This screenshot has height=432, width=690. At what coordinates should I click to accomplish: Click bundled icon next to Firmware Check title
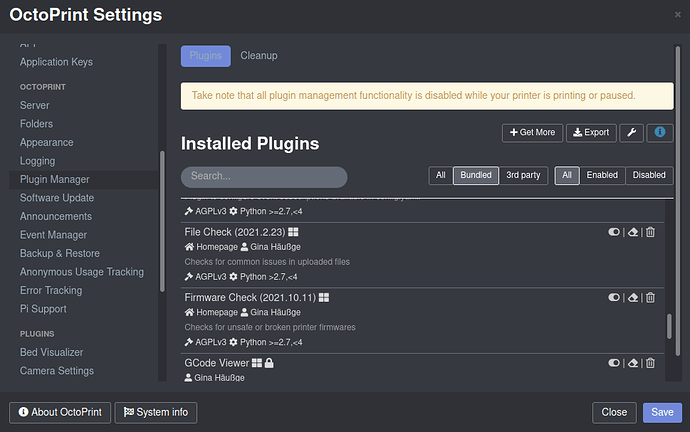pyautogui.click(x=324, y=297)
